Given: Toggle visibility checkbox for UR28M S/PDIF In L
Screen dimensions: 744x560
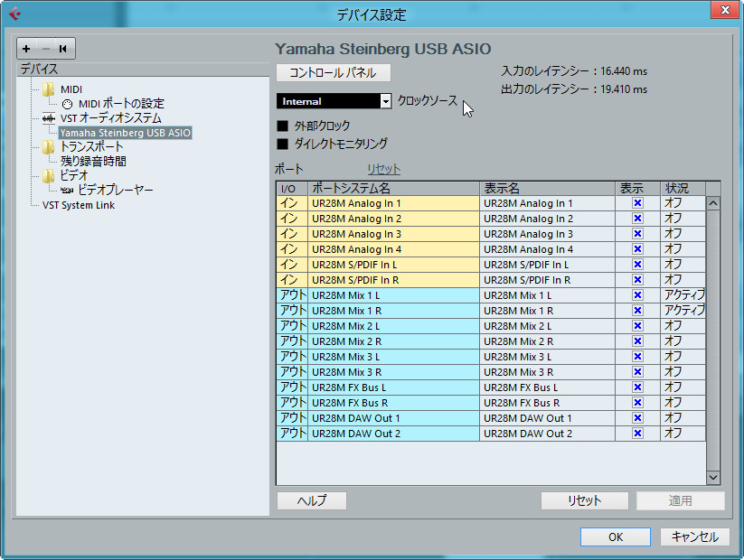Looking at the screenshot, I should (x=637, y=265).
